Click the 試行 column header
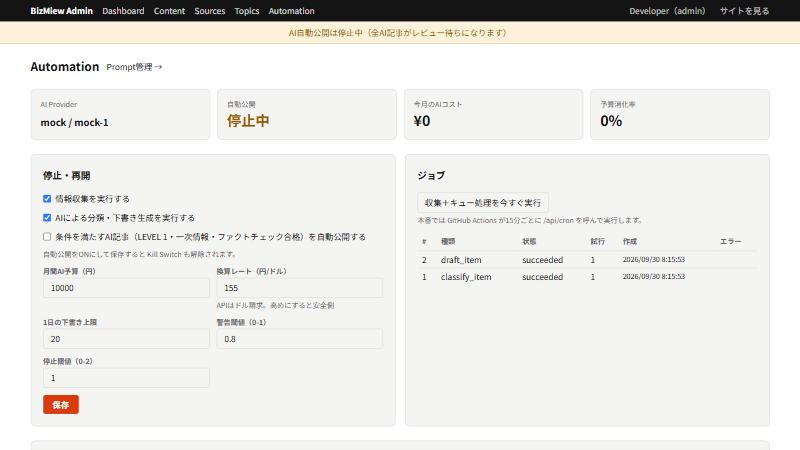The width and height of the screenshot is (800, 450). [x=597, y=241]
